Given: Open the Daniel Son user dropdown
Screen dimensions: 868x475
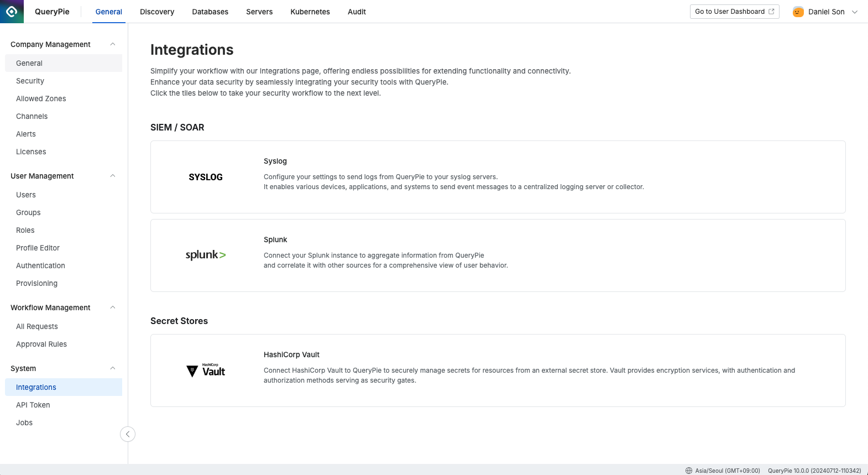Looking at the screenshot, I should click(854, 12).
